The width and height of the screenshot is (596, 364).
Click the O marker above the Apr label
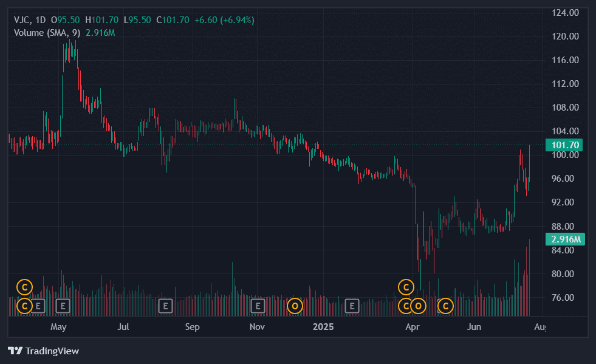[418, 306]
